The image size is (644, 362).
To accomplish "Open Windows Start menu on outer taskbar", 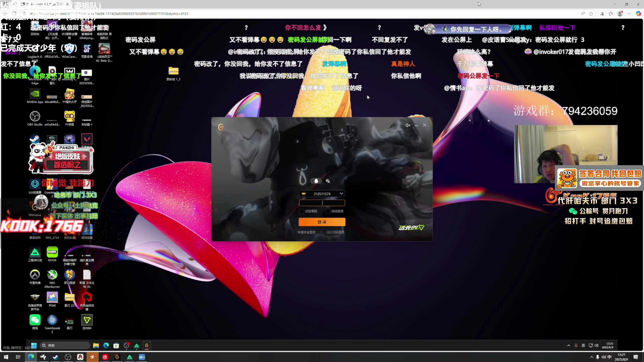I will click(x=6, y=357).
